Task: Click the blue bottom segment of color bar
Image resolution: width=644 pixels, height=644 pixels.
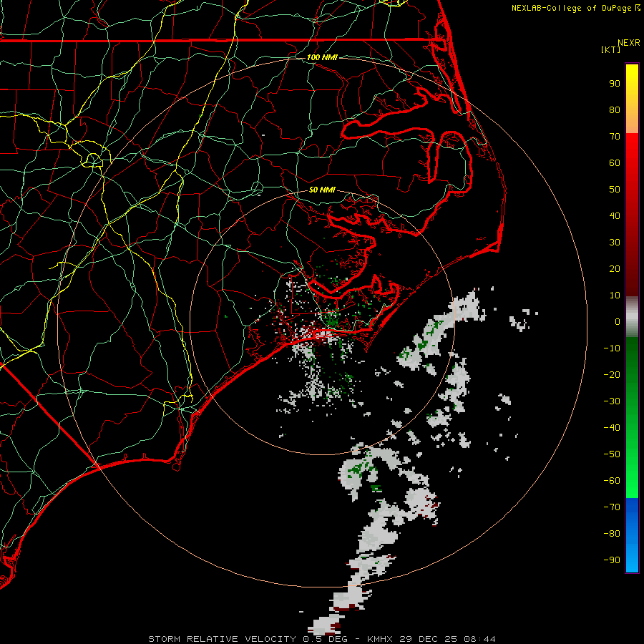Action: (x=632, y=535)
